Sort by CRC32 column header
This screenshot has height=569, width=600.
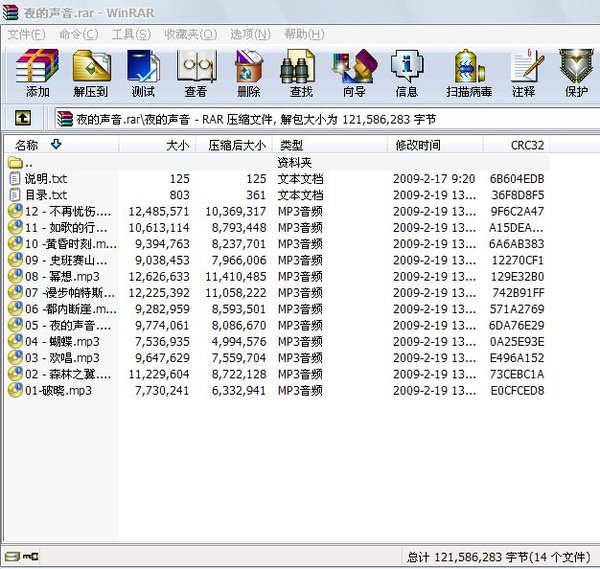(x=516, y=145)
